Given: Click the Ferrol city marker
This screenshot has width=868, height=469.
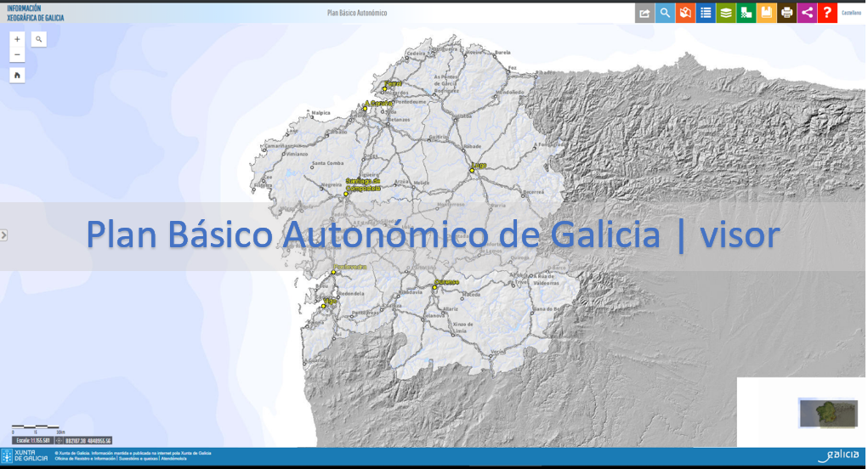Looking at the screenshot, I should click(385, 89).
